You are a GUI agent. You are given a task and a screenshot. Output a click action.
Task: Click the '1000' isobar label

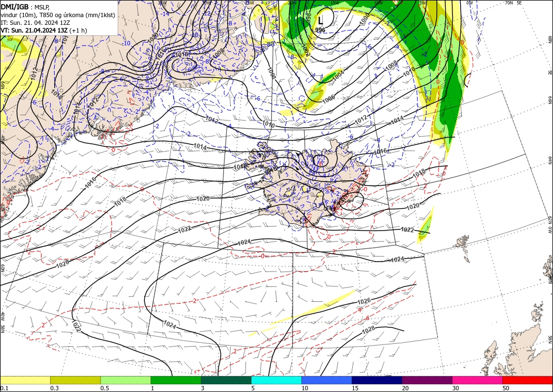point(364,18)
